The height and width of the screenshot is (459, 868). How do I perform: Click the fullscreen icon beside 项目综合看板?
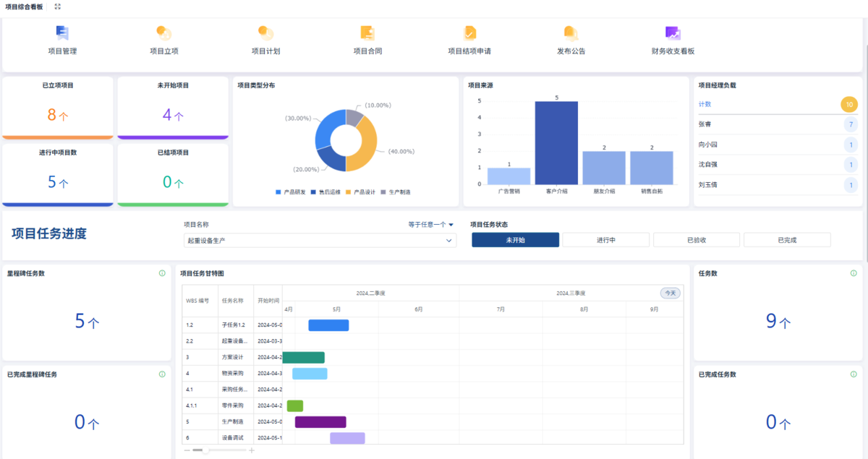coord(57,7)
